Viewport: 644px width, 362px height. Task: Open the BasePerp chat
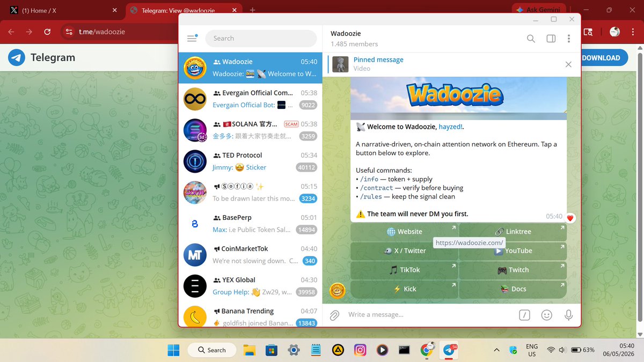coord(251,223)
